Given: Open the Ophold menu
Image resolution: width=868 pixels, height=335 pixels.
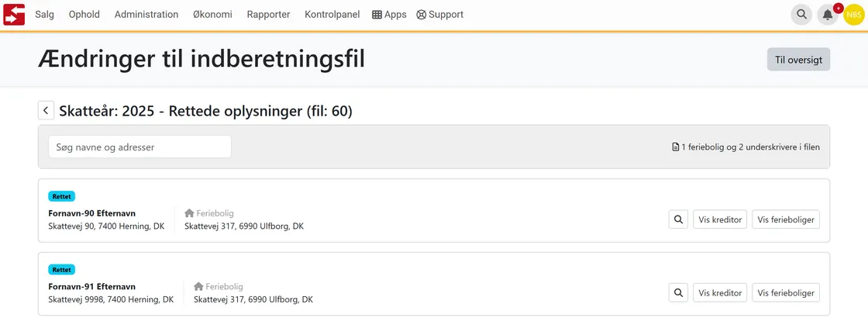Looking at the screenshot, I should (x=84, y=15).
